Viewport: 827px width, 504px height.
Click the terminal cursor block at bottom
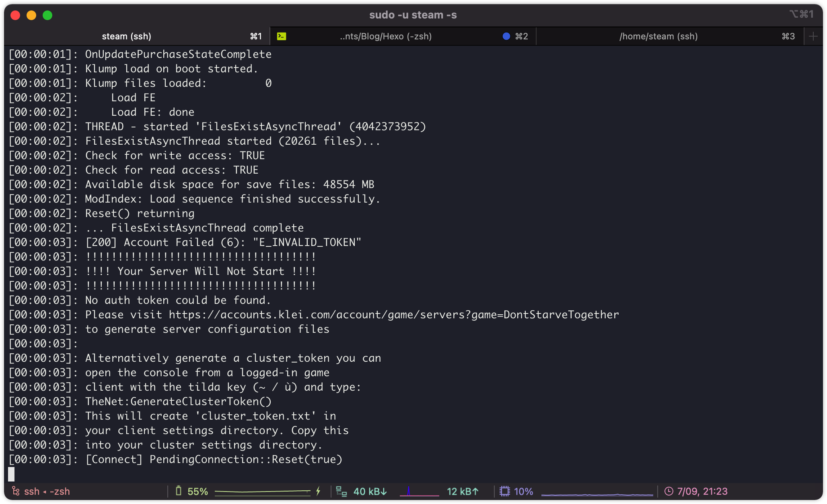pos(11,474)
